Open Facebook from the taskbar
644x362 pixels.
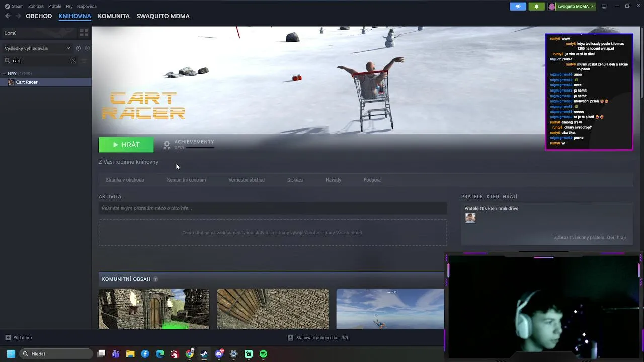(x=145, y=354)
